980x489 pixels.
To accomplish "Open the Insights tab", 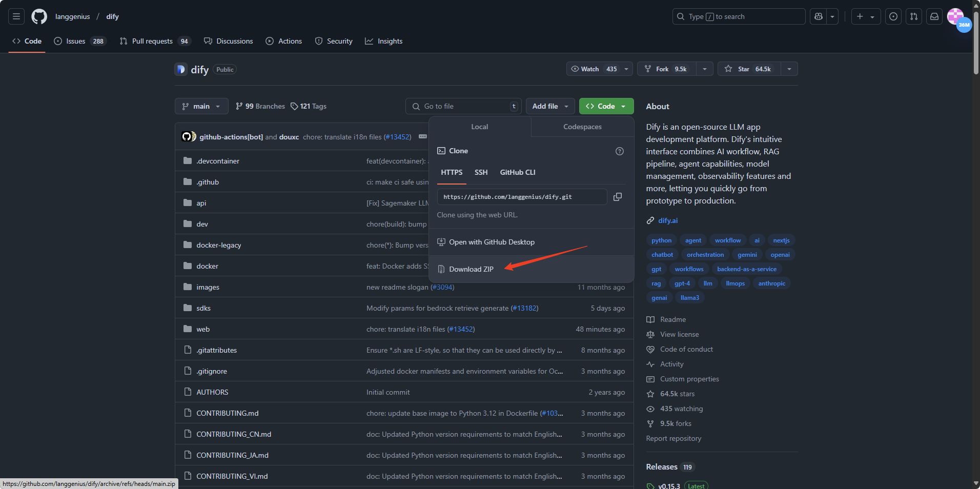I will (x=384, y=41).
